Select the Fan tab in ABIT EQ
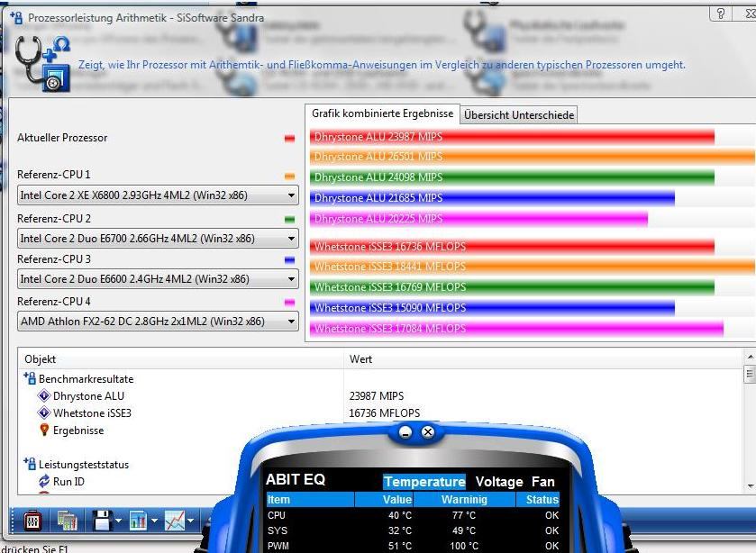Viewport: 756px width, 553px height. [542, 482]
